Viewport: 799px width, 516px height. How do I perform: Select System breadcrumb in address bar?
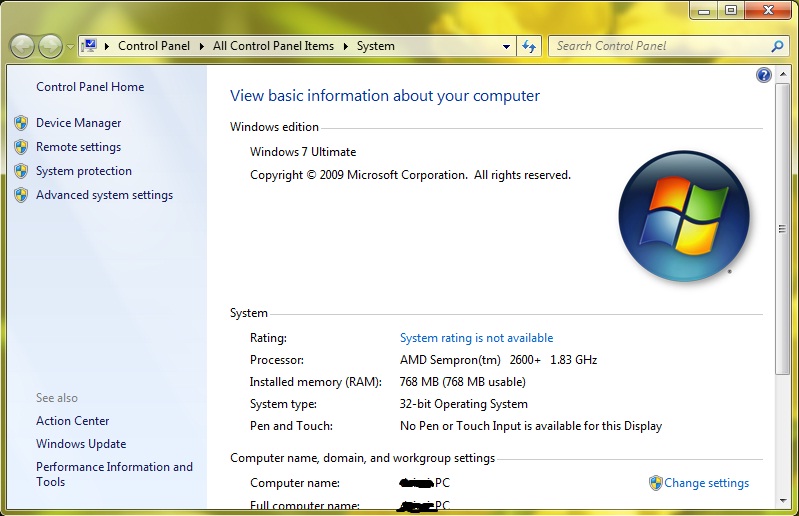coord(376,46)
